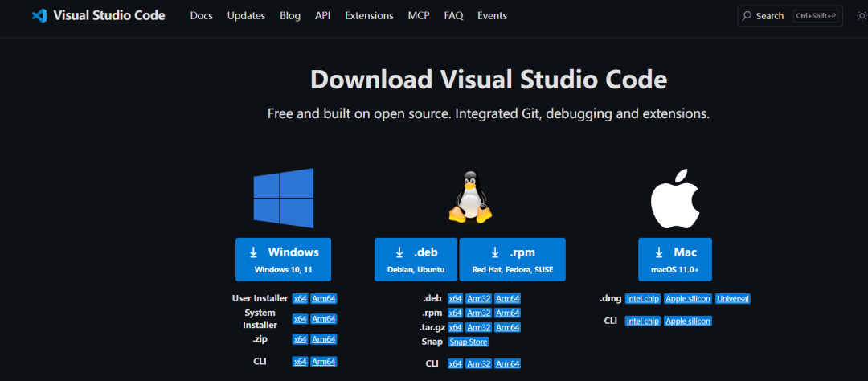Screen dimensions: 868x381
Task: Click the Visual Studio Code logo icon
Action: [x=39, y=15]
